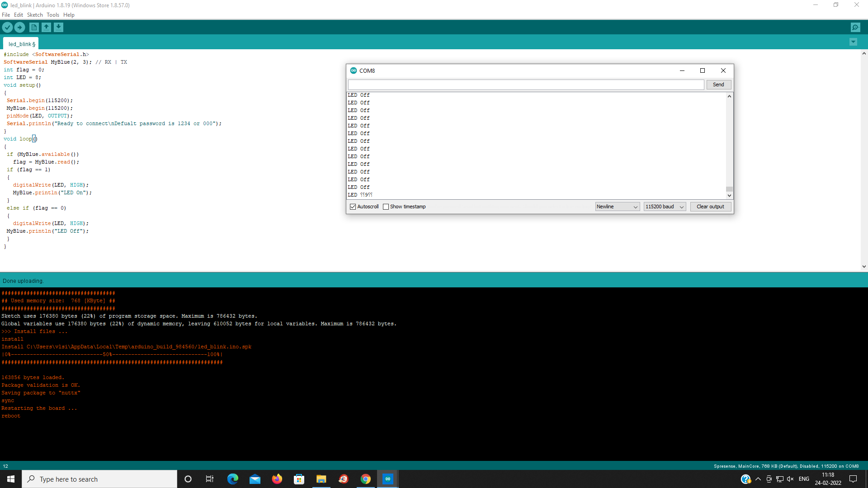This screenshot has height=488, width=868.
Task: Click the COM8 output scrollbar down arrow
Action: 729,196
